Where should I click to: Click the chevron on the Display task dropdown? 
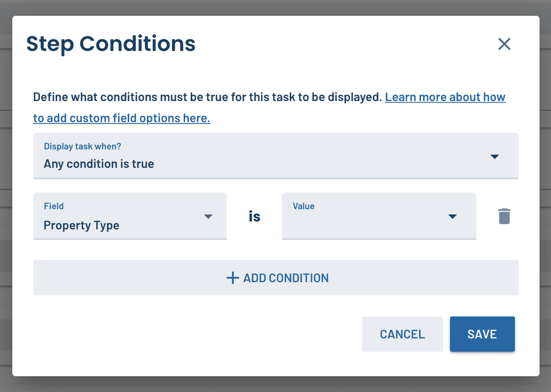(494, 156)
